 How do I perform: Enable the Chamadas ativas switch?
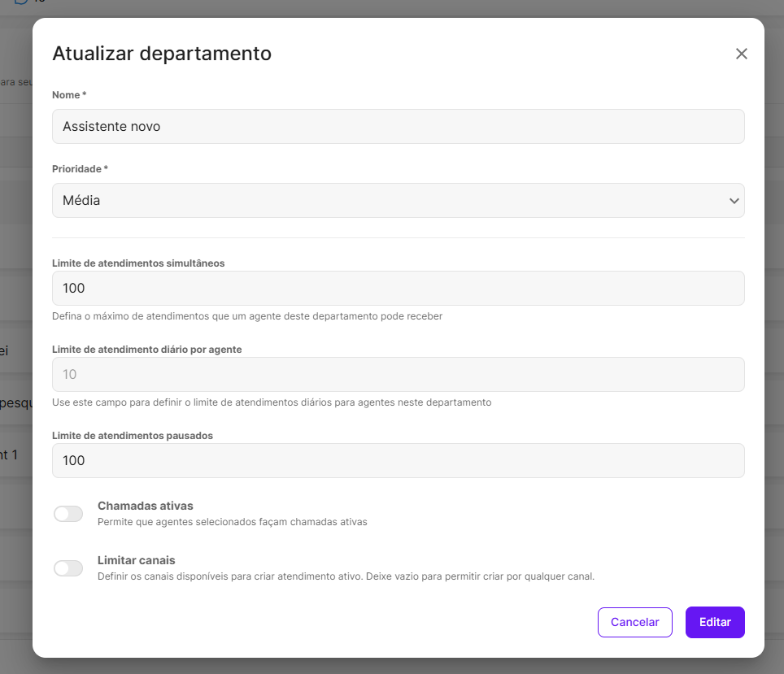tap(68, 514)
